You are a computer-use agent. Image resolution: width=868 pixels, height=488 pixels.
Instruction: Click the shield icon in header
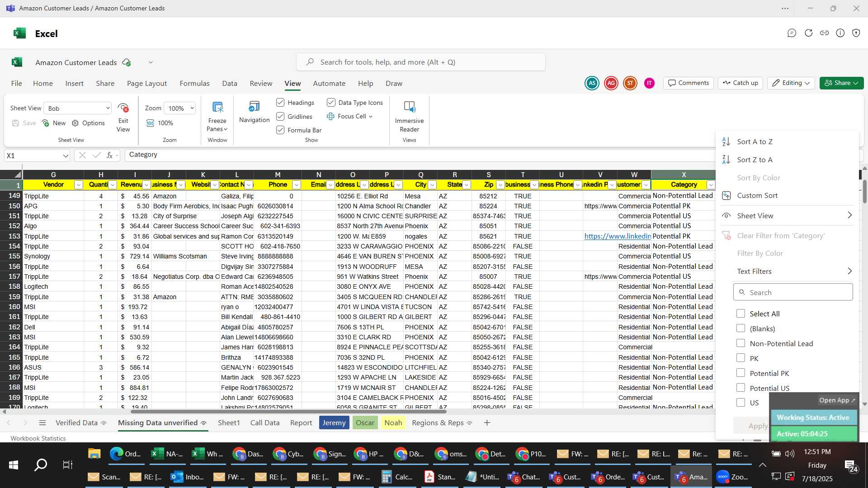pyautogui.click(x=856, y=33)
